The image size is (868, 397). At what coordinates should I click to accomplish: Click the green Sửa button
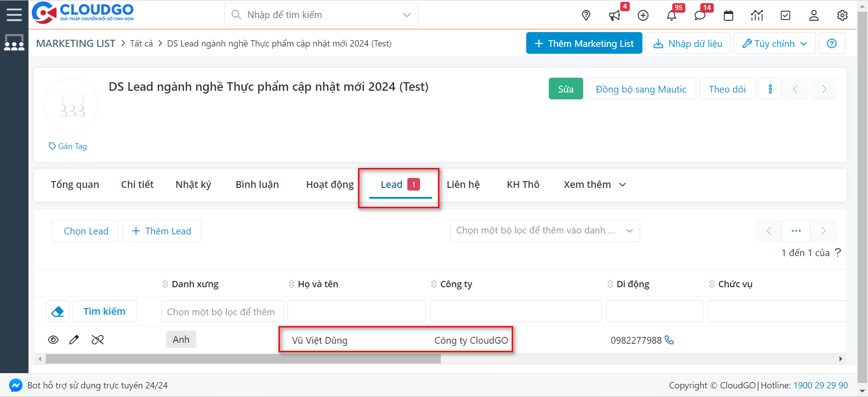(x=566, y=89)
